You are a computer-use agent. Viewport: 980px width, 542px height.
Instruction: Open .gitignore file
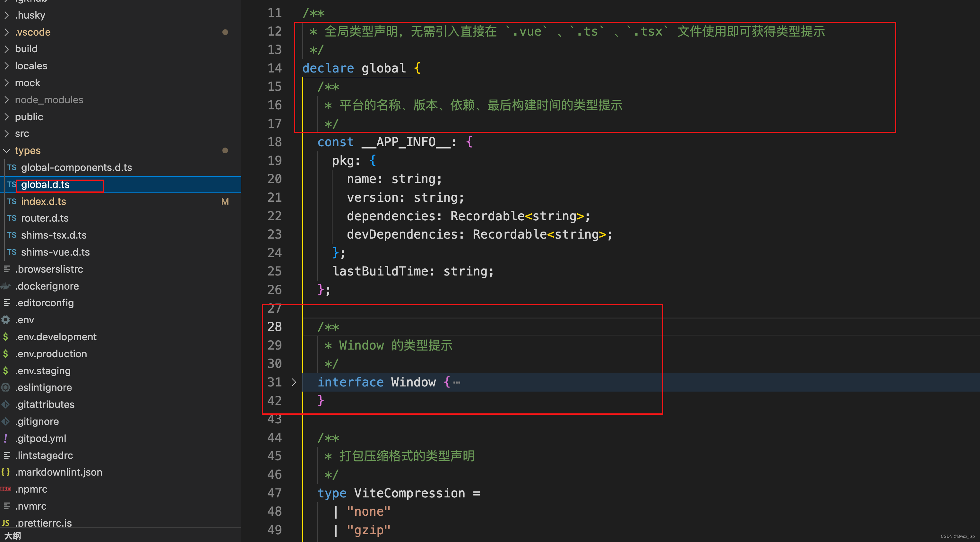(37, 421)
